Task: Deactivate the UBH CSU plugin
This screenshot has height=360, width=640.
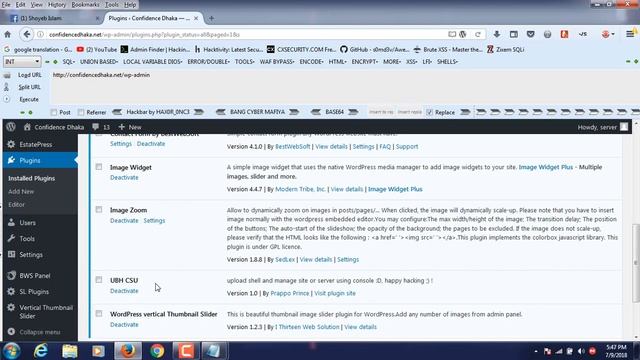Action: coord(124,291)
